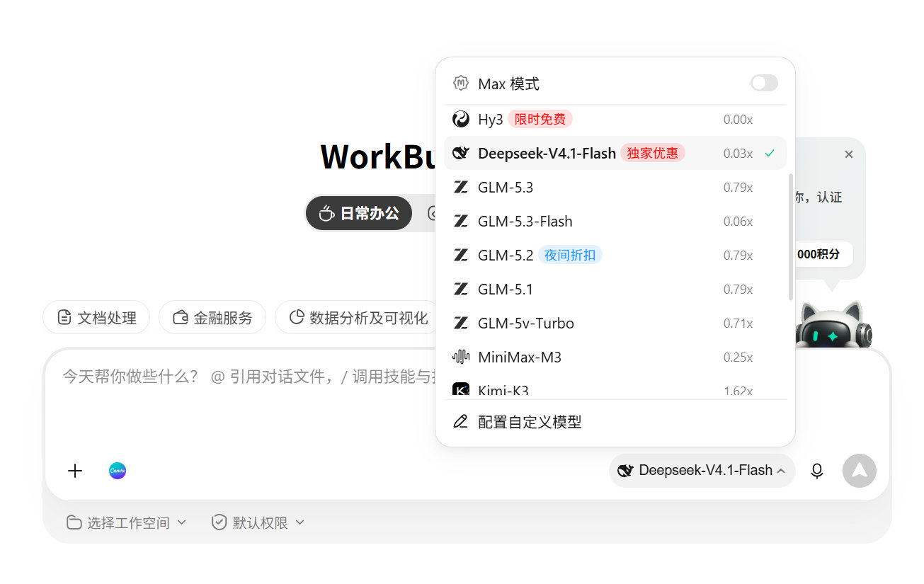
Task: Click the Hy3 swirl logo icon
Action: (461, 119)
